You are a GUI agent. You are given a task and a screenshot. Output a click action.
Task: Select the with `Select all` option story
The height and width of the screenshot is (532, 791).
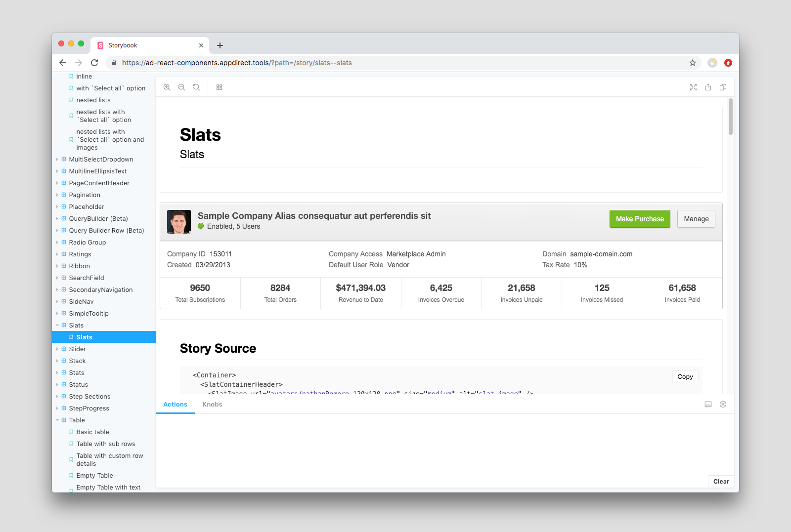pos(111,88)
